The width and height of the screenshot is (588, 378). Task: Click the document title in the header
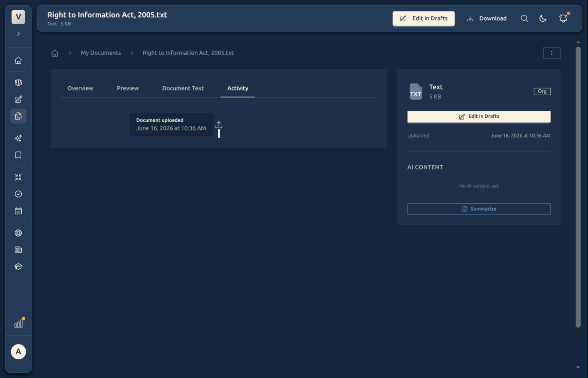[x=107, y=15]
